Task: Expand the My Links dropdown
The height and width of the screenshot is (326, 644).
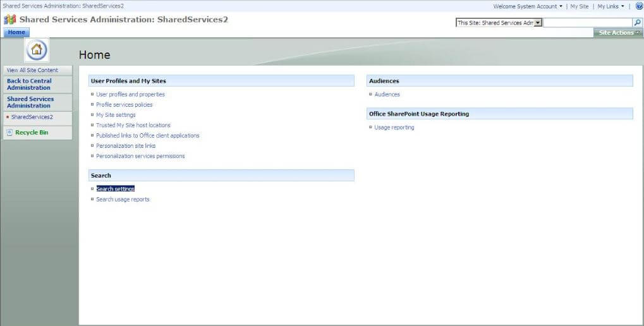Action: (x=611, y=6)
